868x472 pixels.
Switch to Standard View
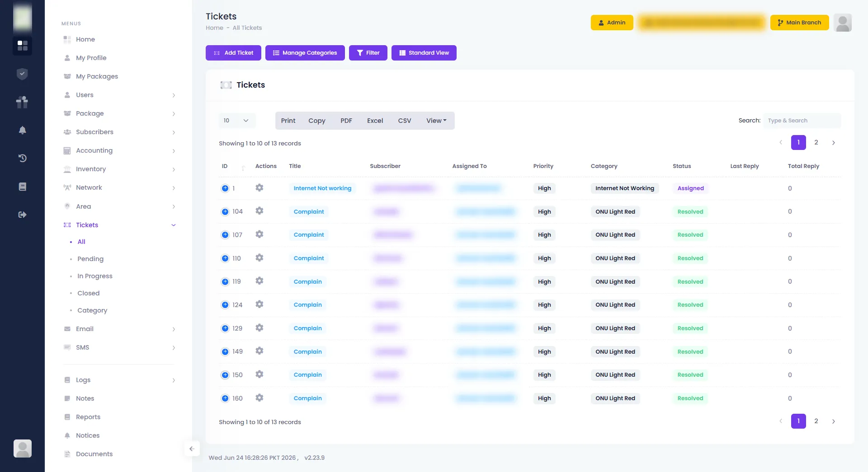click(x=424, y=53)
